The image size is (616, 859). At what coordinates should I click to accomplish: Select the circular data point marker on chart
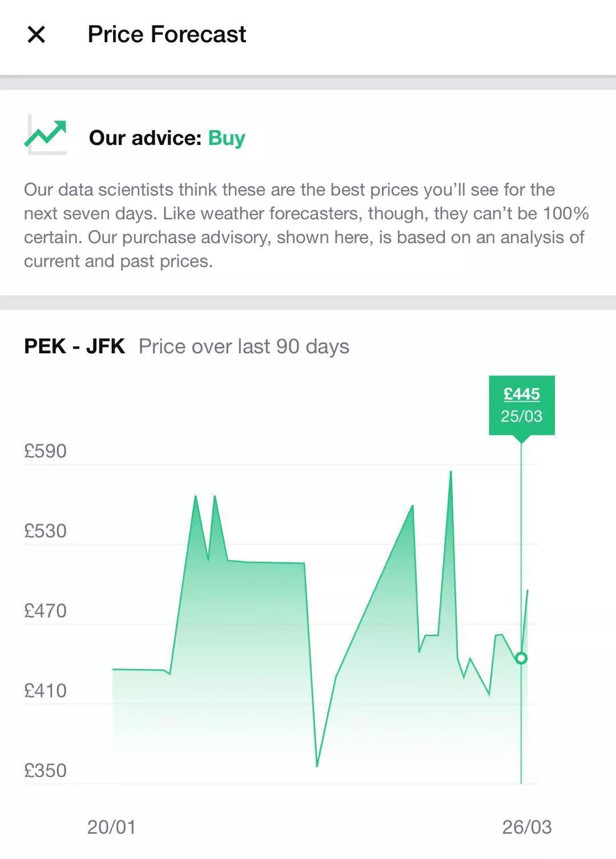(x=521, y=658)
